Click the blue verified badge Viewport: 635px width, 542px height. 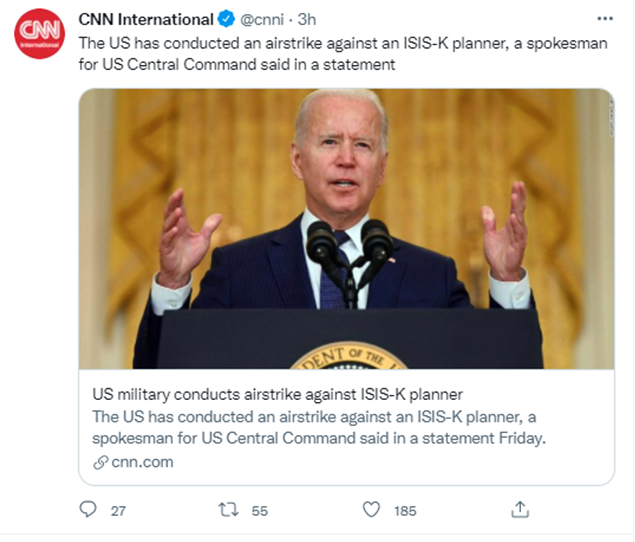click(226, 19)
